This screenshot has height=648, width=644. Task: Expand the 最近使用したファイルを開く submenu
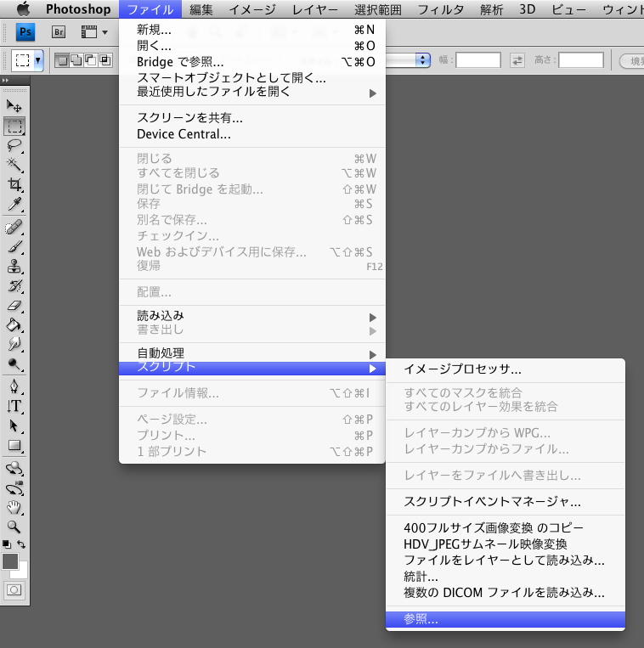252,93
